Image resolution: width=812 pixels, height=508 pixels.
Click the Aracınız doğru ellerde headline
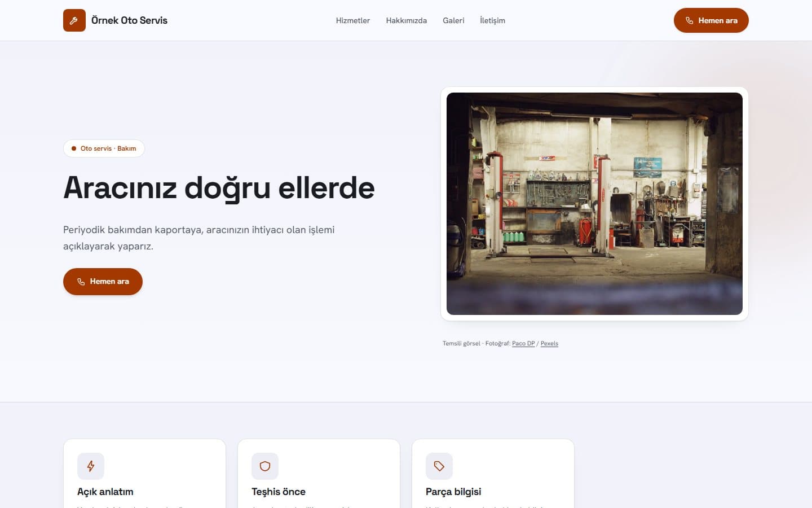coord(219,187)
